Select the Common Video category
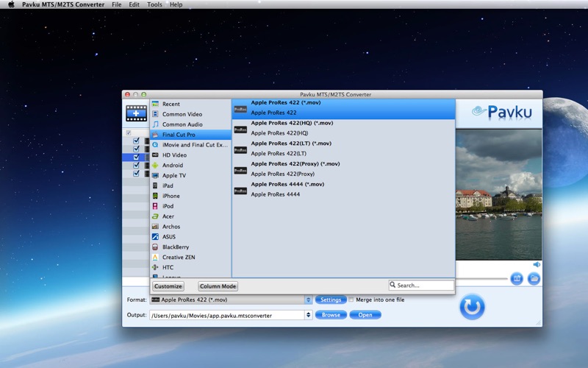 pos(190,114)
